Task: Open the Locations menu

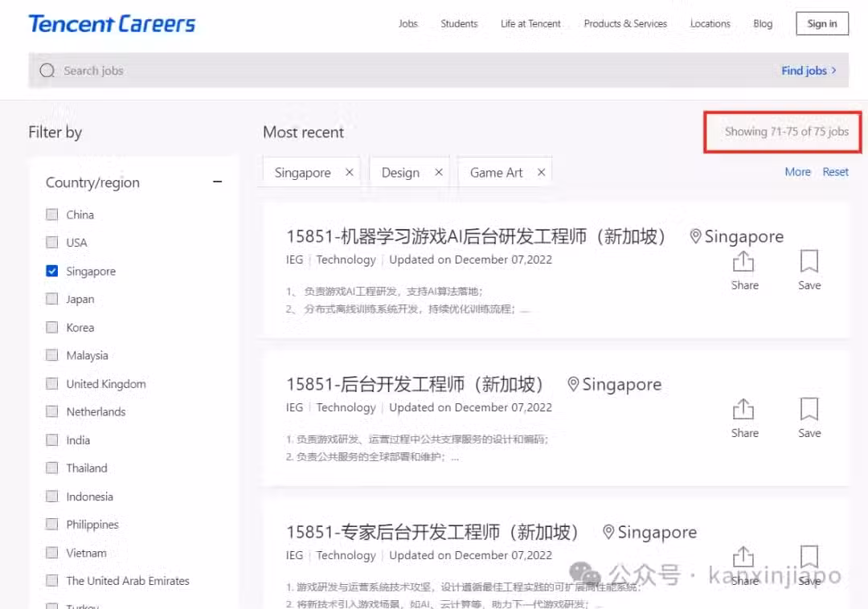Action: [x=710, y=24]
